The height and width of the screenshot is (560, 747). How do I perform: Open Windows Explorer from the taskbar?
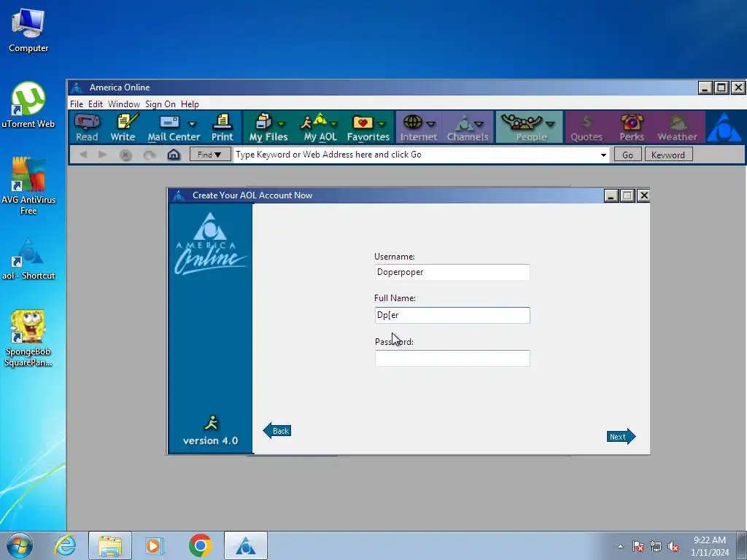coord(110,545)
